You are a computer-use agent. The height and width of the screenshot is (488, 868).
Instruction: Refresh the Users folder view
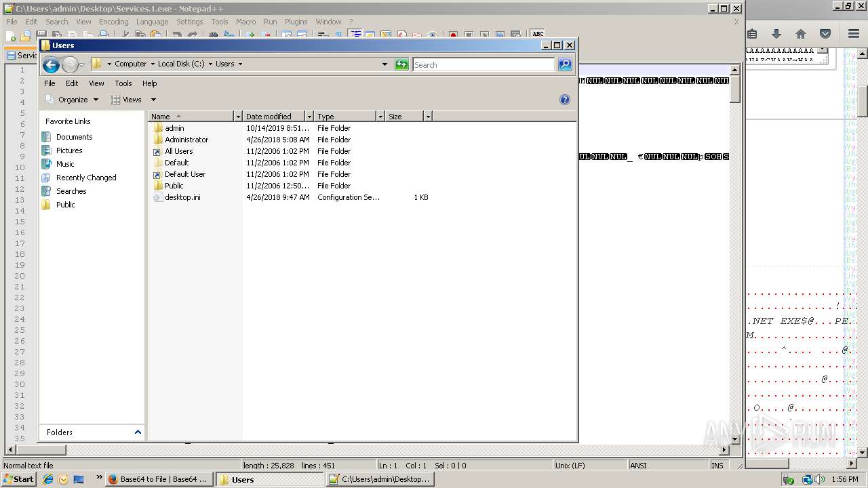point(401,64)
